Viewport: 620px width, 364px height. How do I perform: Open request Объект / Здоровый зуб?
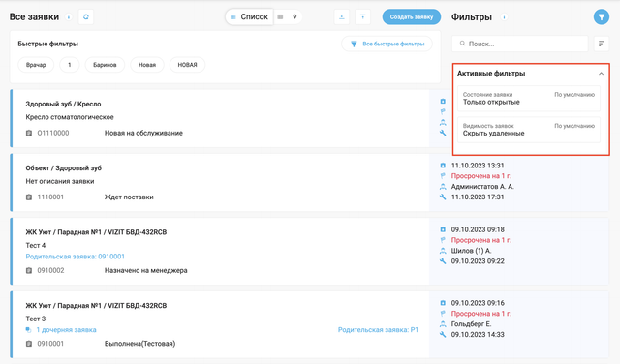pyautogui.click(x=64, y=168)
